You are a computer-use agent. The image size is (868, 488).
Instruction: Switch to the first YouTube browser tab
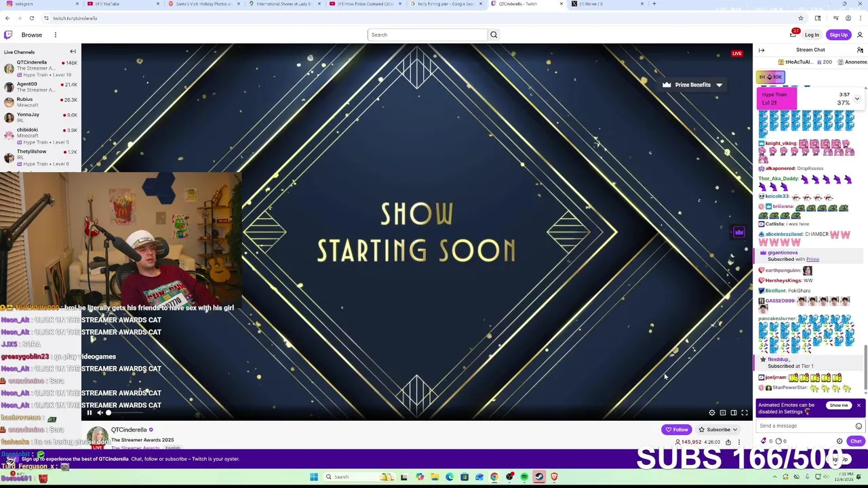click(122, 4)
